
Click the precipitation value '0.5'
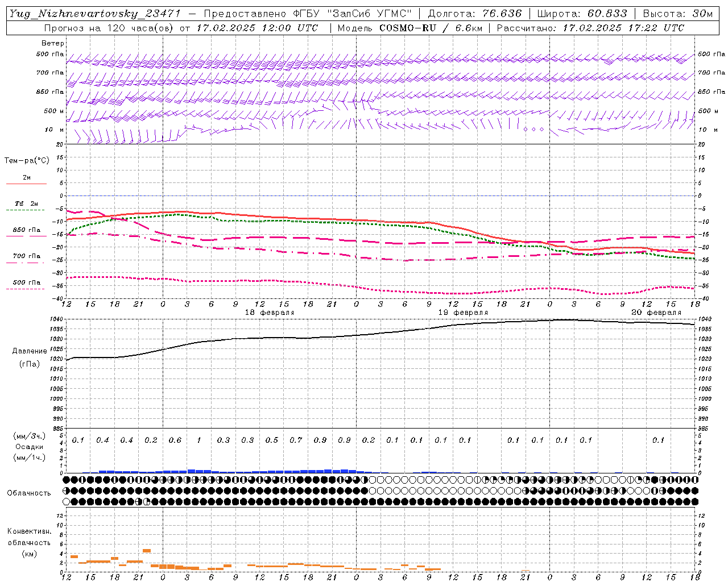tap(271, 440)
